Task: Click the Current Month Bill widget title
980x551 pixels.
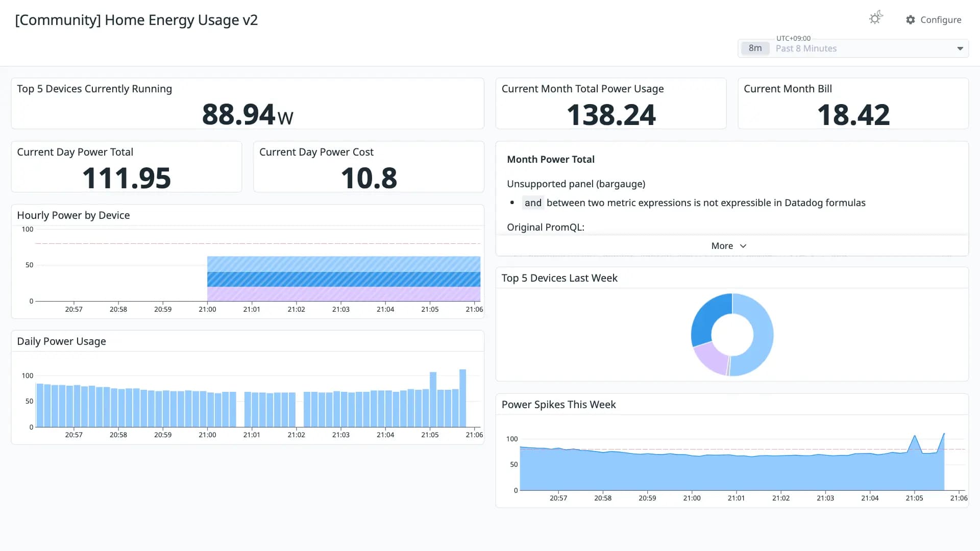Action: pos(788,89)
